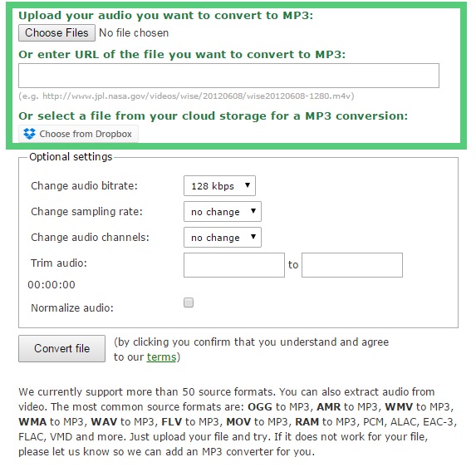Click the Optional settings legend
This screenshot has width=476, height=467.
tap(71, 157)
